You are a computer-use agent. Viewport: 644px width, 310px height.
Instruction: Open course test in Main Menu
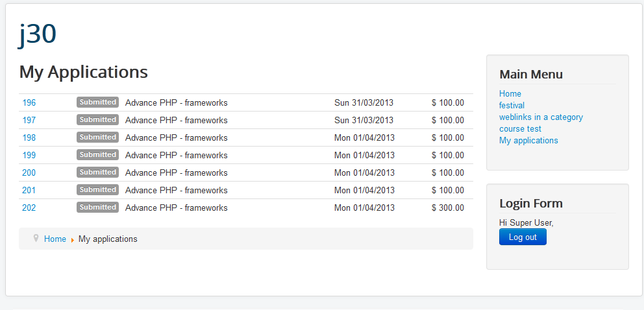pos(520,128)
